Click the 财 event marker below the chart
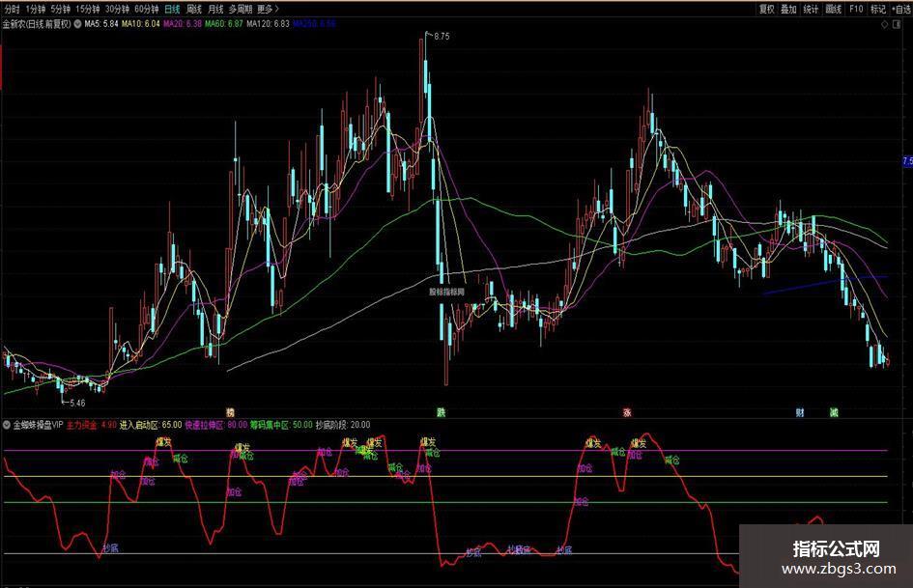Screen dimensions: 913x588 [x=799, y=411]
